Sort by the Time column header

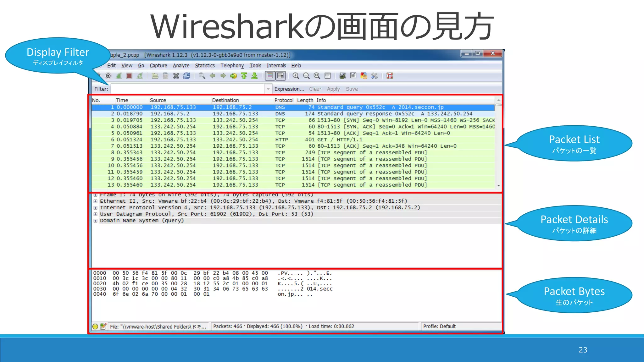[x=132, y=100]
